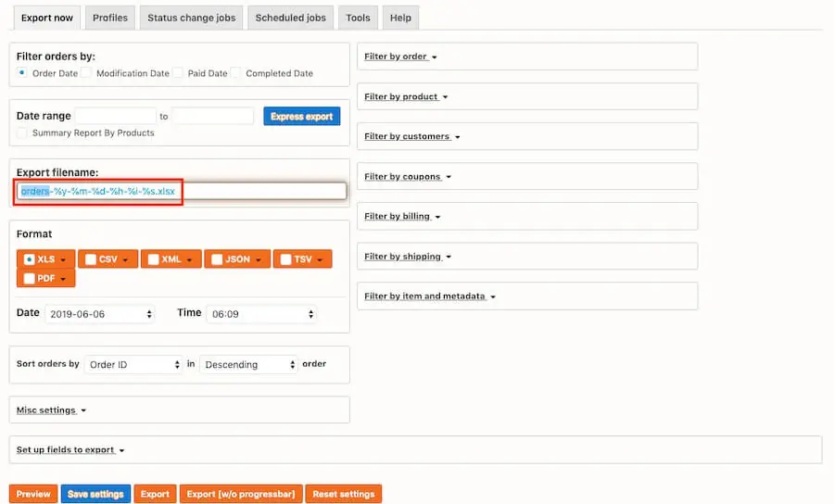Expand XML format options arrow

[189, 260]
